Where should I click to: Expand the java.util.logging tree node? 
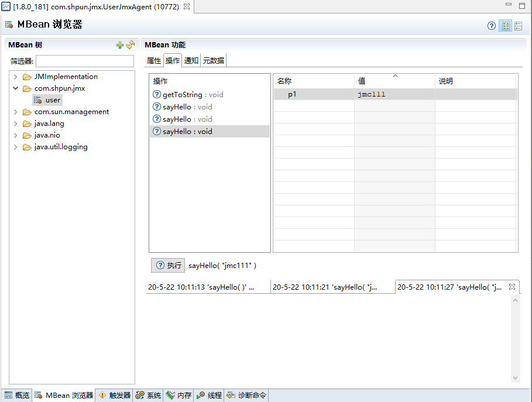pyautogui.click(x=15, y=146)
